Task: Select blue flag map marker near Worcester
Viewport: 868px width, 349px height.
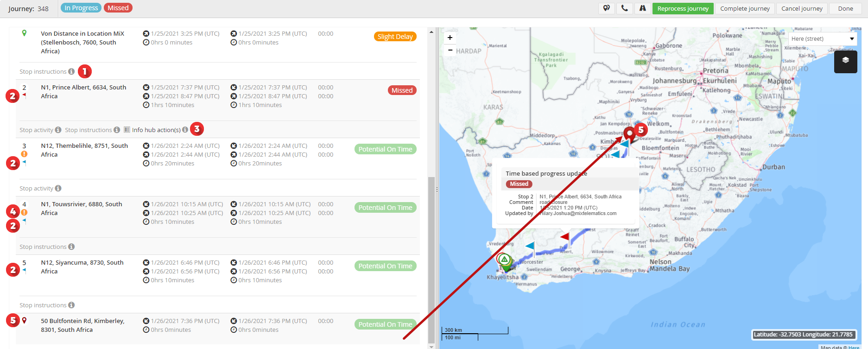Action: (530, 246)
